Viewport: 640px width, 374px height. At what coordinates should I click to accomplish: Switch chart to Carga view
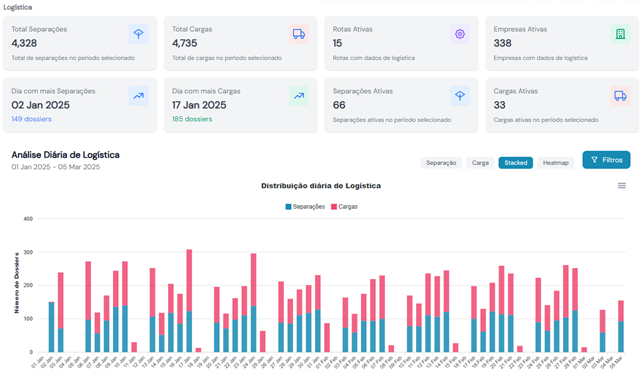(480, 163)
